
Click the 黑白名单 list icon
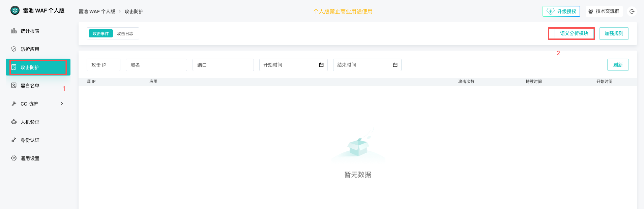click(14, 86)
